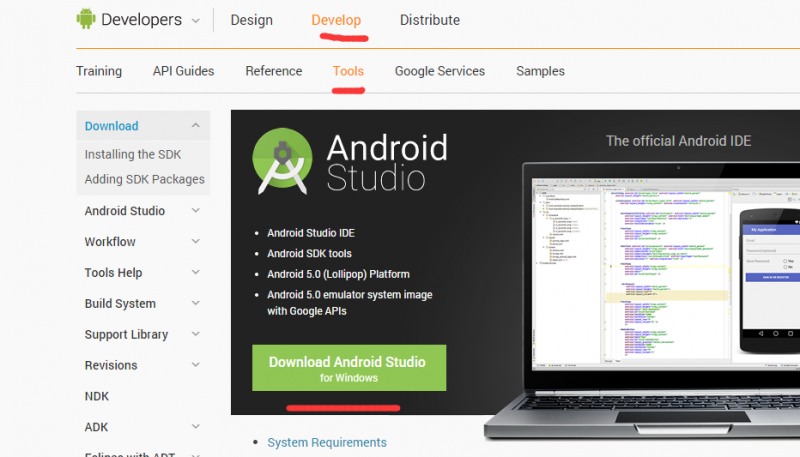This screenshot has width=800, height=457.
Task: Open the Developers dropdown arrow
Action: coord(195,20)
